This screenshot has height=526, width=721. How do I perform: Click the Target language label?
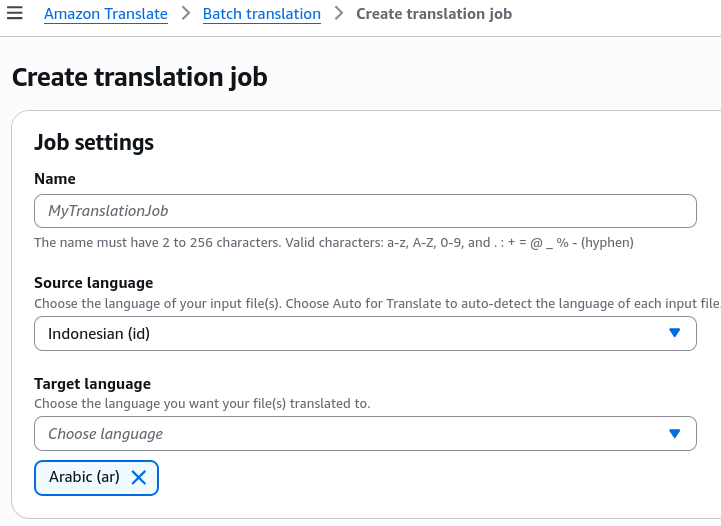point(92,383)
